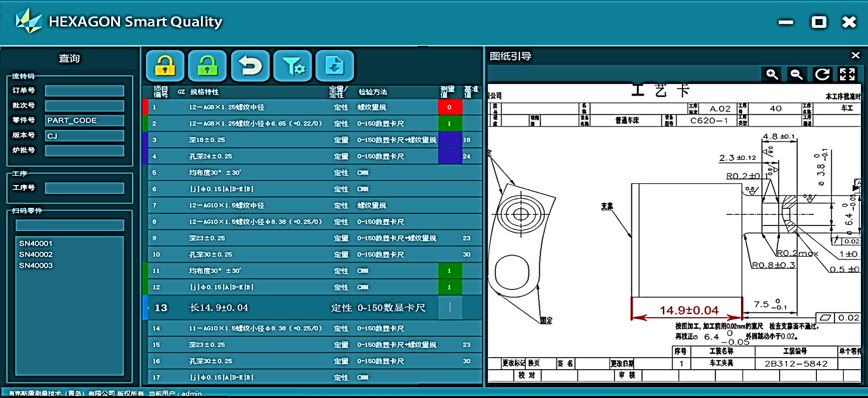Click the red measurement cell in row 1
This screenshot has width=868, height=398.
tap(450, 107)
